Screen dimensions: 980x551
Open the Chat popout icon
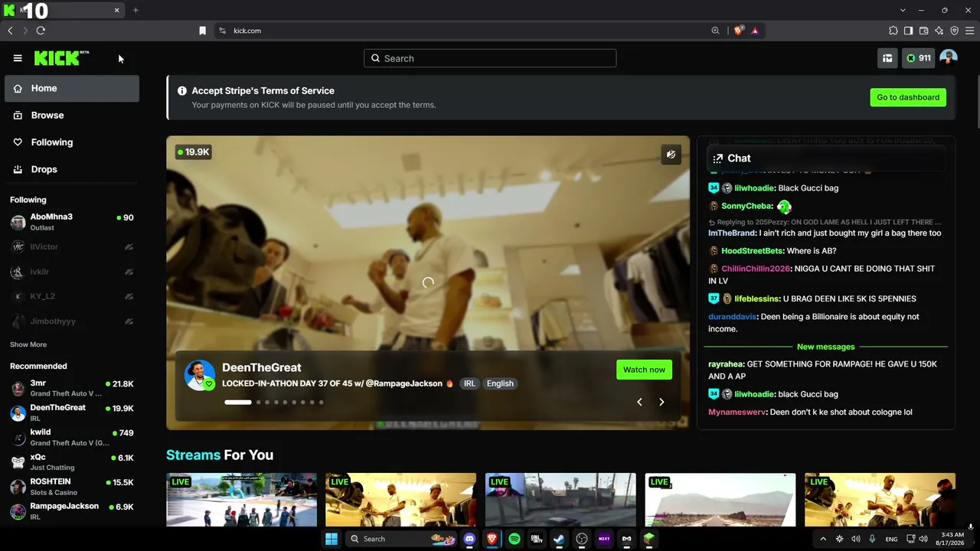coord(717,158)
